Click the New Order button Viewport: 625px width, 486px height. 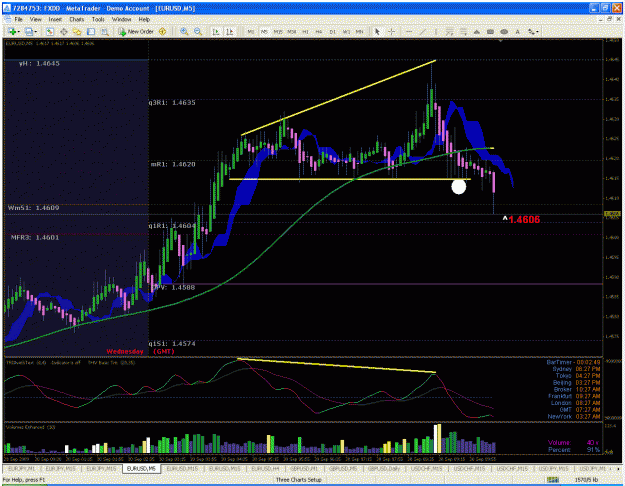[136, 31]
